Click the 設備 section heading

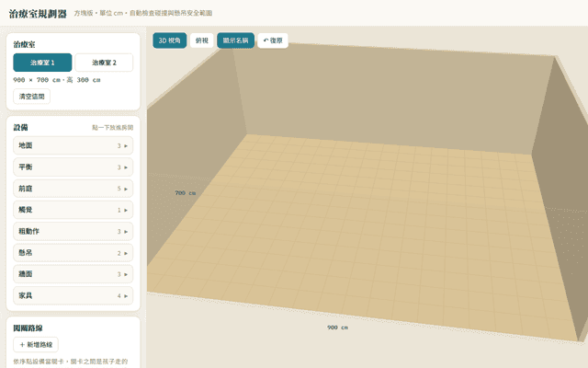pos(20,127)
